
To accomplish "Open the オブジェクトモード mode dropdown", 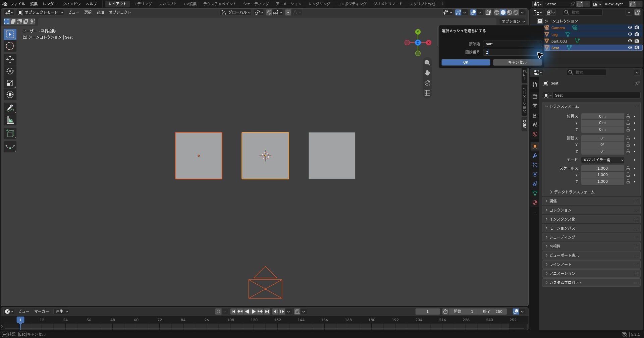I will (x=40, y=12).
